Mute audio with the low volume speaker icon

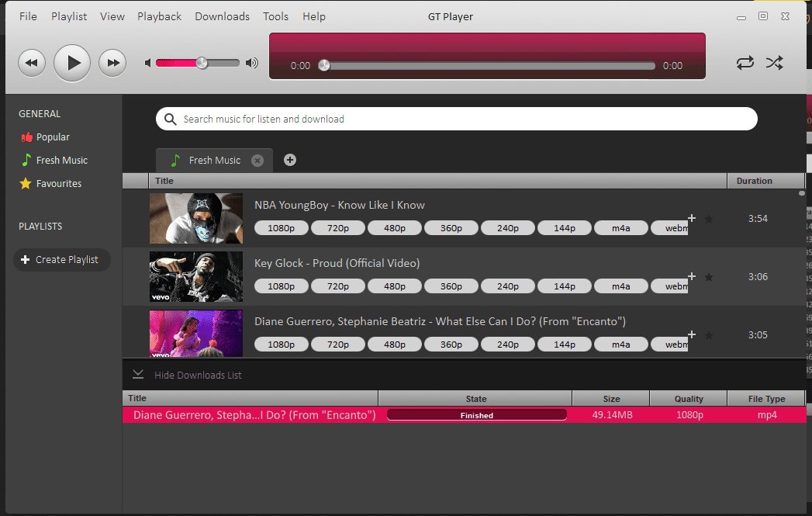[x=147, y=63]
